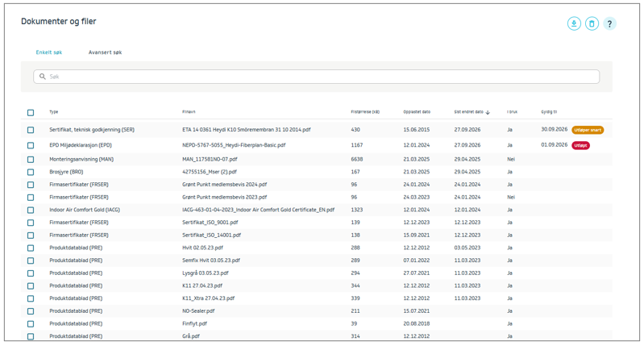The image size is (644, 346).
Task: Open Semfix Hvit 03.05.23.pdf file name
Action: click(211, 261)
